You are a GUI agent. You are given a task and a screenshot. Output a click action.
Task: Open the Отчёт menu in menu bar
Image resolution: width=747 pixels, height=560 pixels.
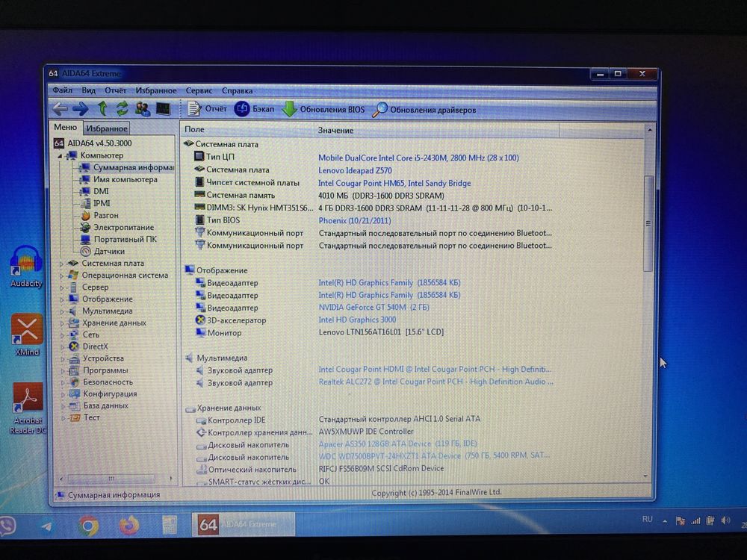tap(115, 90)
